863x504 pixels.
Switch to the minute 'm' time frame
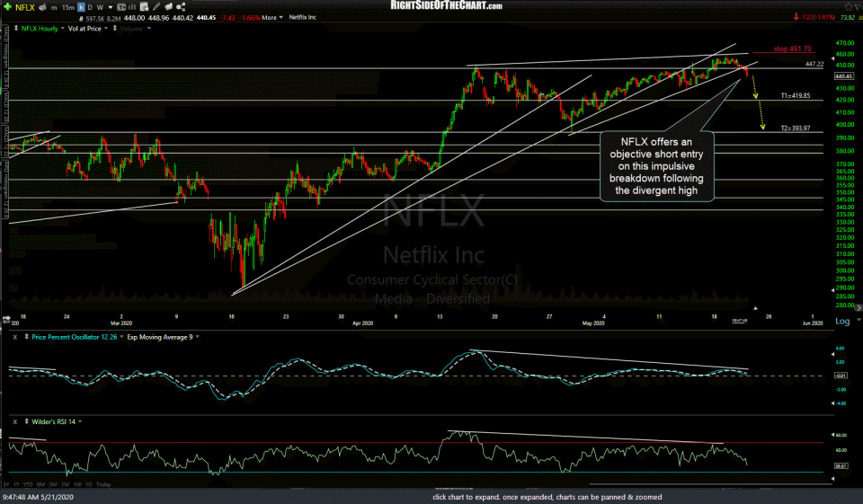[54, 8]
